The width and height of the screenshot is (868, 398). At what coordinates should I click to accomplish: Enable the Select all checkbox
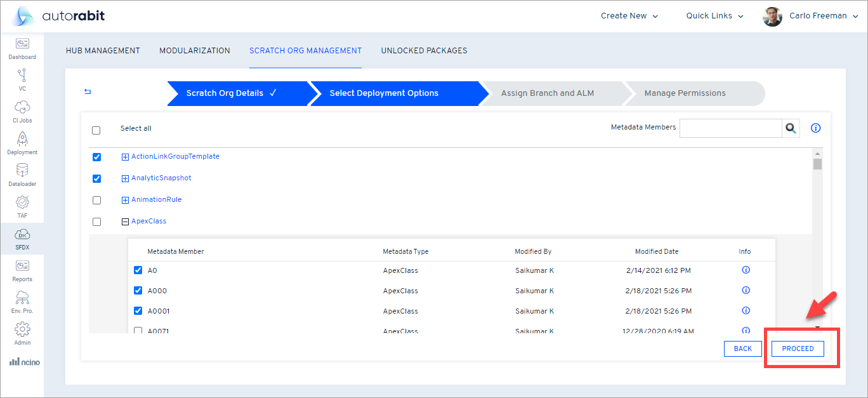pyautogui.click(x=96, y=129)
